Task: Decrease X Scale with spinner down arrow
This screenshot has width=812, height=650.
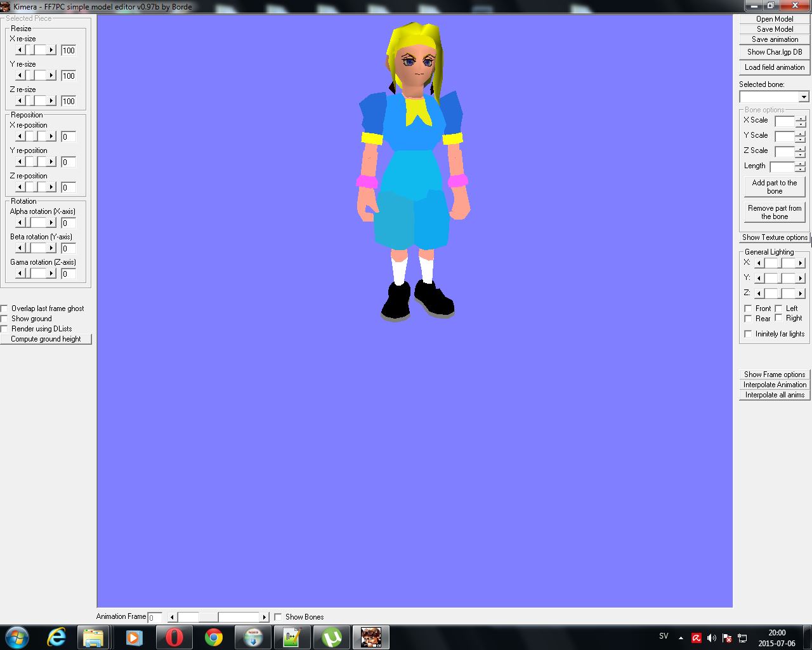Action: [x=801, y=124]
